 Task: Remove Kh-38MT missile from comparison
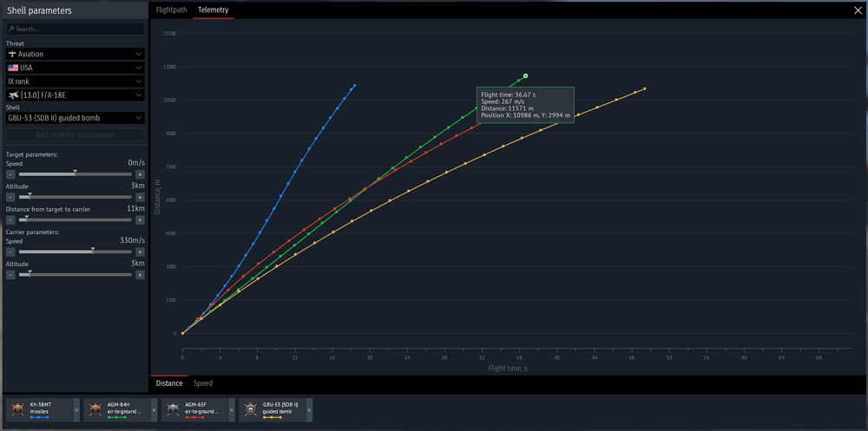(76, 410)
